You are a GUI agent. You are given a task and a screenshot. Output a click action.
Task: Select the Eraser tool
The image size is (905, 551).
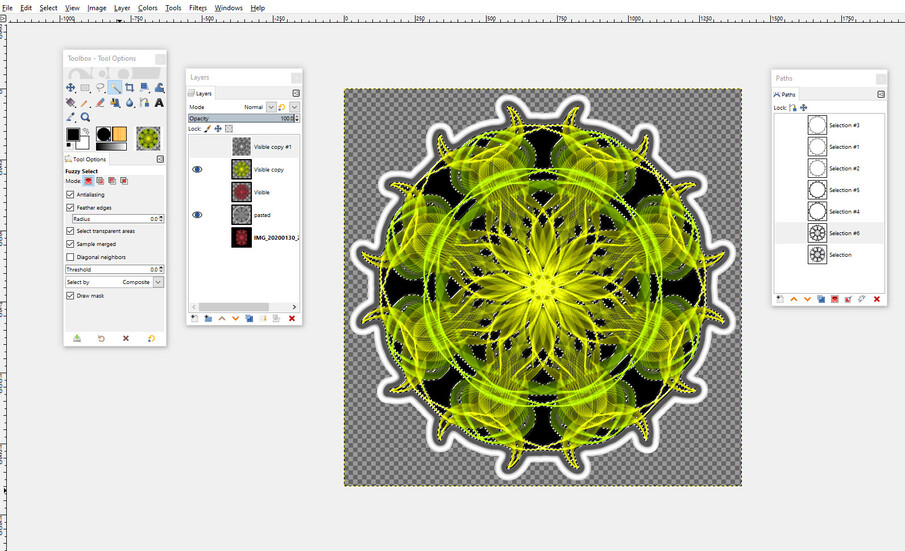(x=100, y=103)
